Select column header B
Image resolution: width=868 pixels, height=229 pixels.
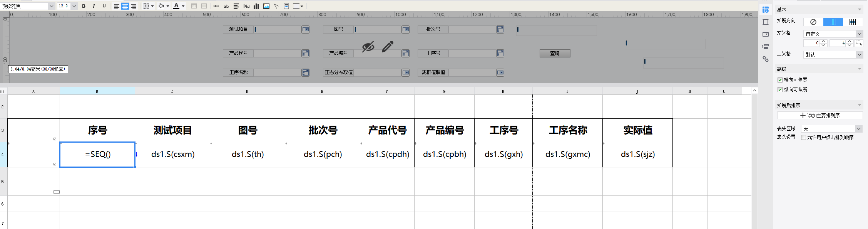coord(97,91)
